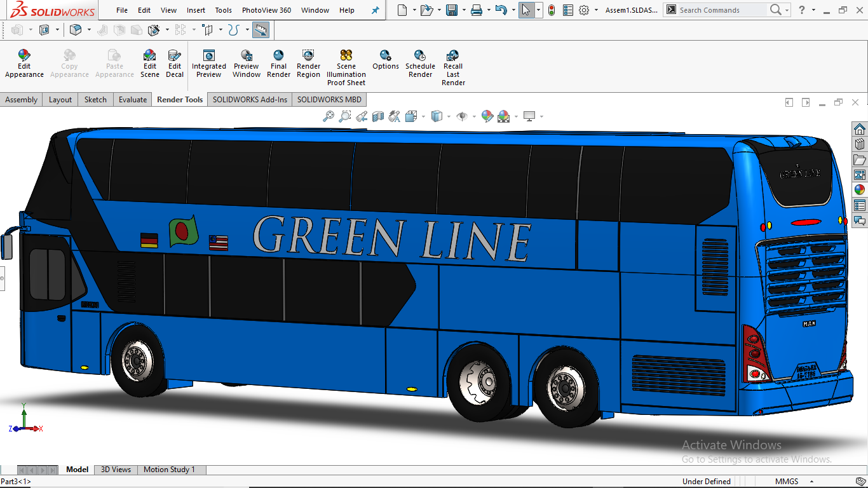This screenshot has width=868, height=488.
Task: Start the Integrated Preview
Action: click(209, 64)
